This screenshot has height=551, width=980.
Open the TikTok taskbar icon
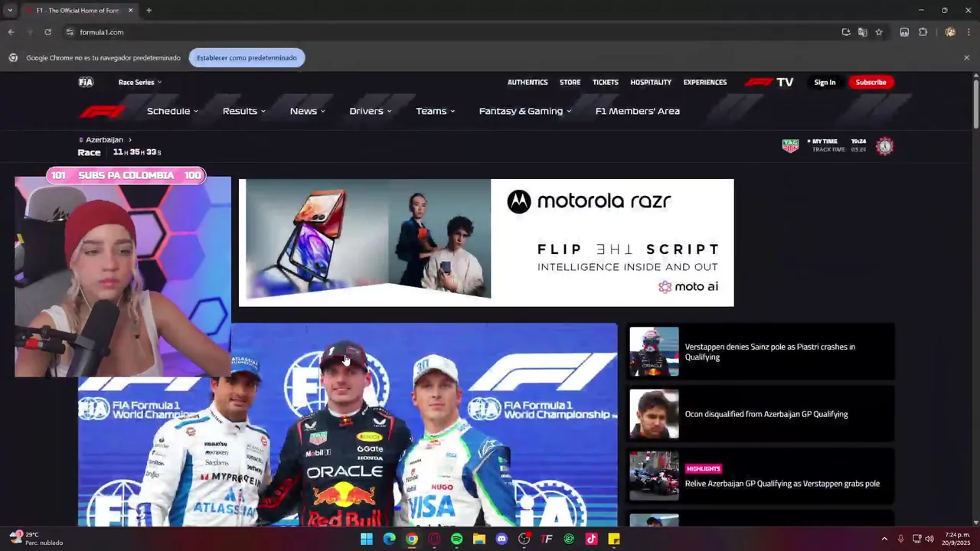tap(591, 539)
